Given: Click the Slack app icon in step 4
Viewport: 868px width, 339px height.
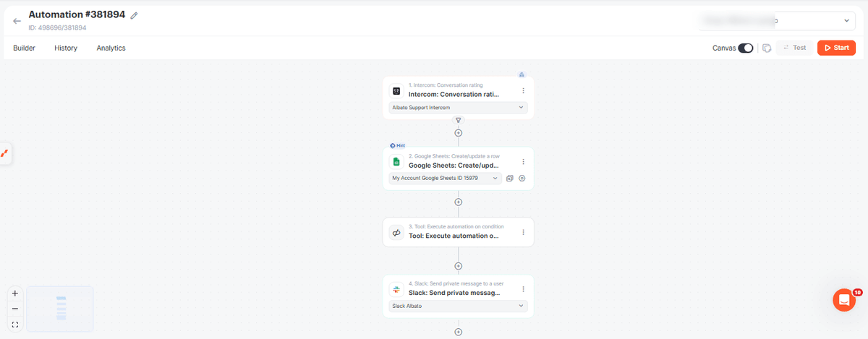Looking at the screenshot, I should 396,289.
